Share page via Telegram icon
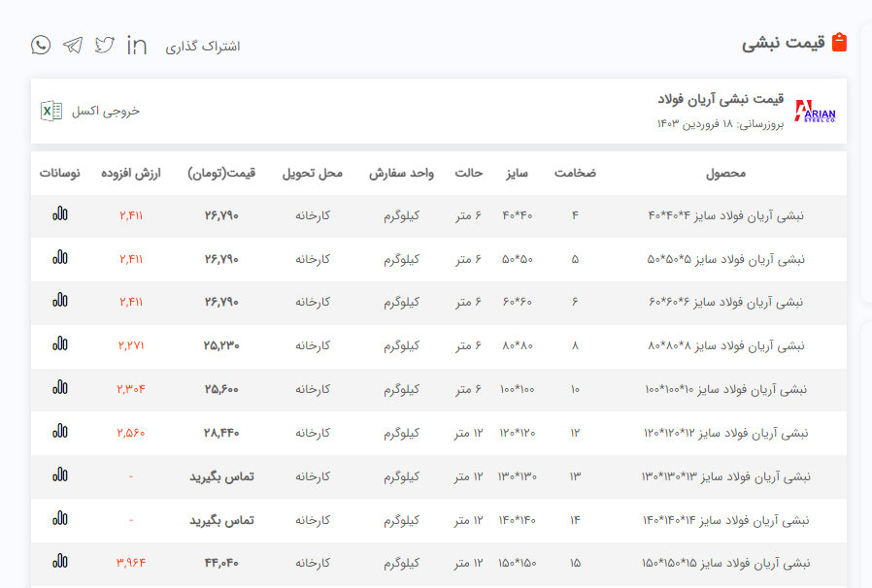Viewport: 872px width, 588px height. (73, 45)
